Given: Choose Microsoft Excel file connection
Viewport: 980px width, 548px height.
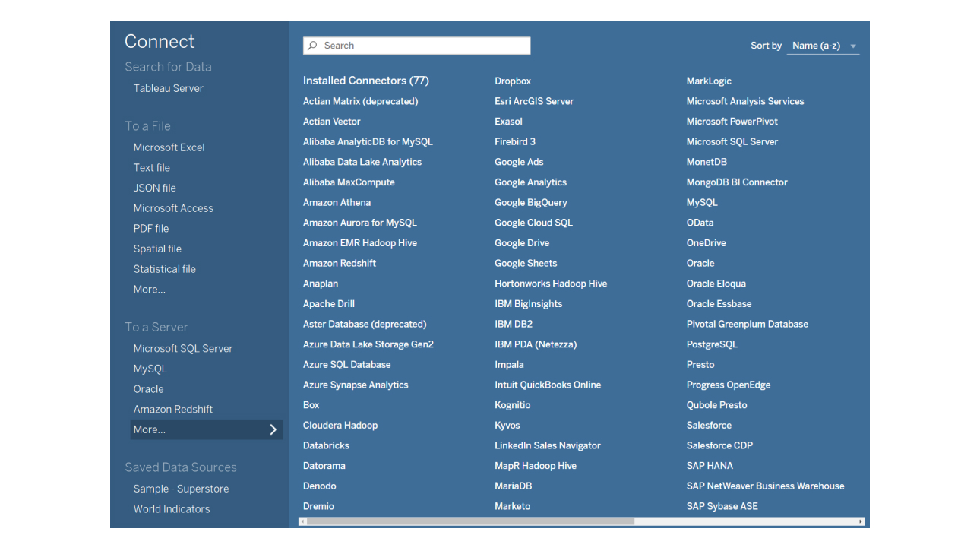Looking at the screenshot, I should (x=169, y=147).
